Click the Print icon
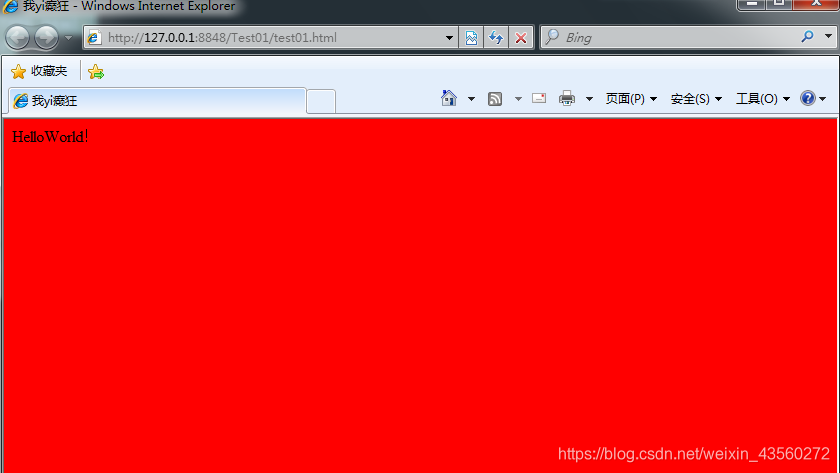 (x=567, y=99)
